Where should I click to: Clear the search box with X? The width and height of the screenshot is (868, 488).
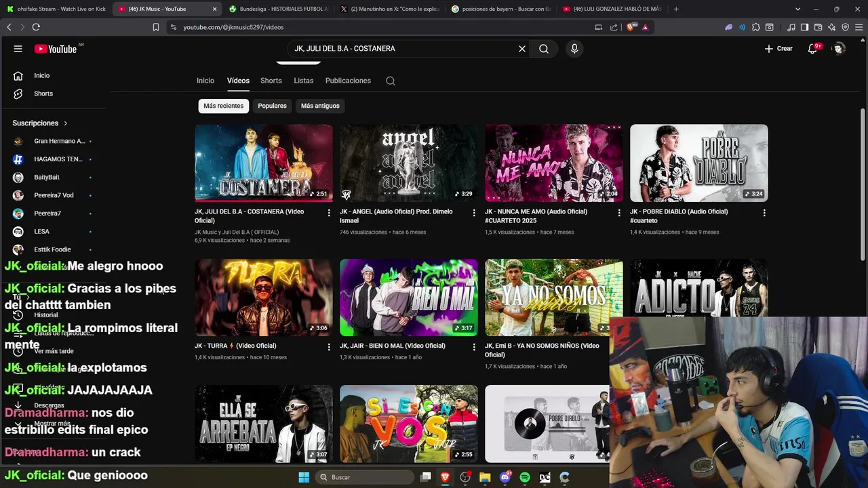click(522, 49)
